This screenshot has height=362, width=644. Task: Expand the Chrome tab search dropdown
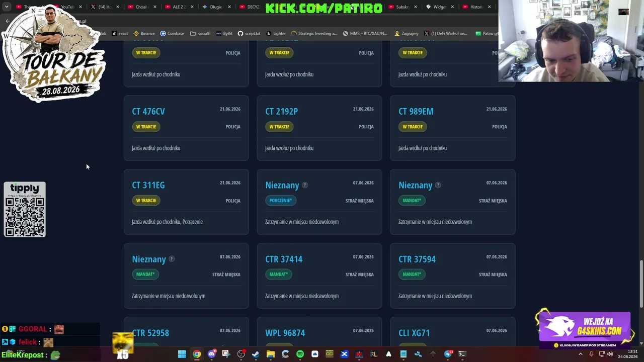(x=7, y=7)
